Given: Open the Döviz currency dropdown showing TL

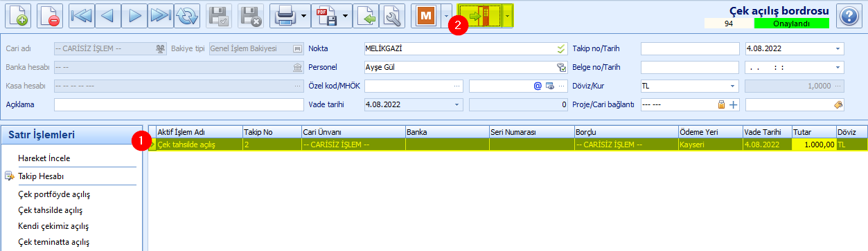Looking at the screenshot, I should click(733, 86).
